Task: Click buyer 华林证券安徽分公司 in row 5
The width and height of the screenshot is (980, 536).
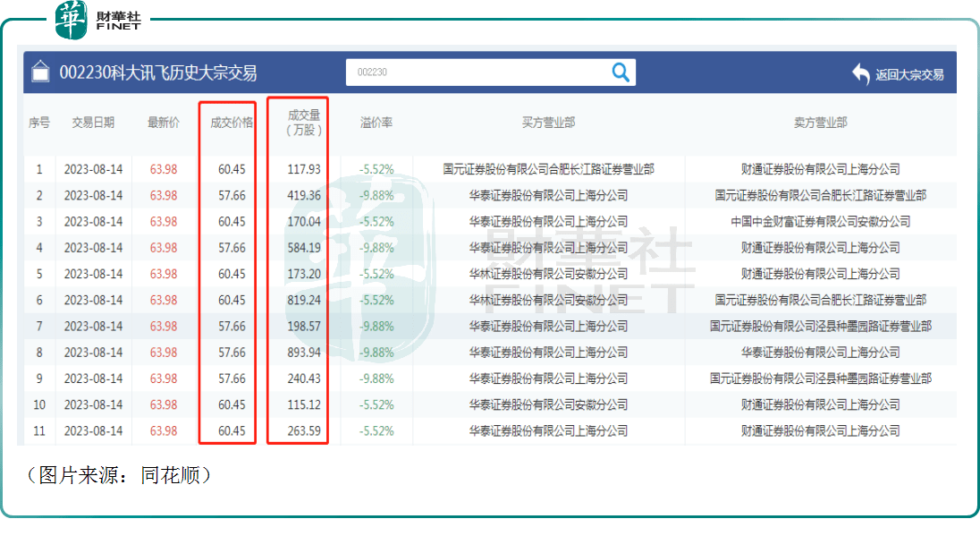Action: click(548, 275)
